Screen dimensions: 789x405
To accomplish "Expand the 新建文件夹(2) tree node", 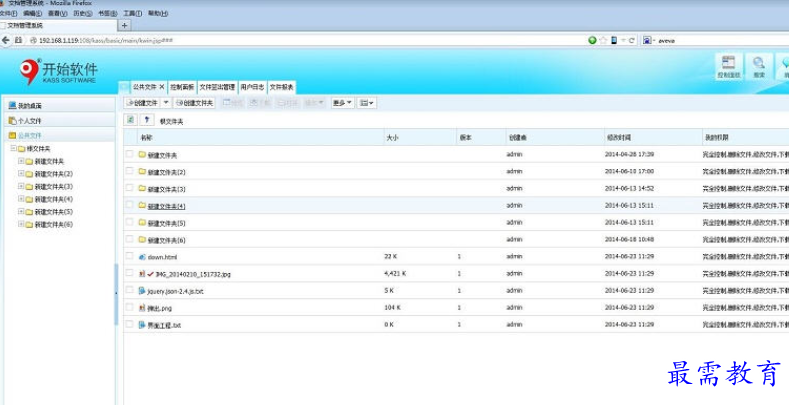I will [x=21, y=174].
